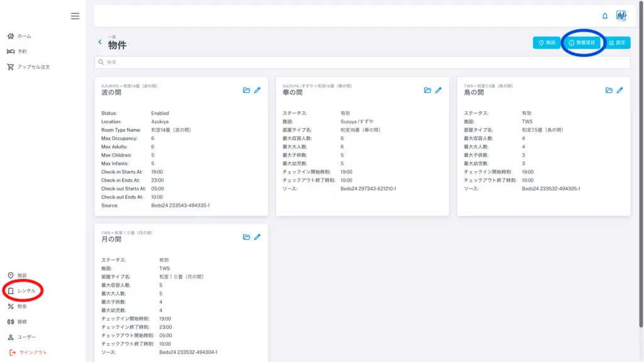This screenshot has height=362, width=644.
Task: Open the notification bell
Action: pyautogui.click(x=605, y=16)
